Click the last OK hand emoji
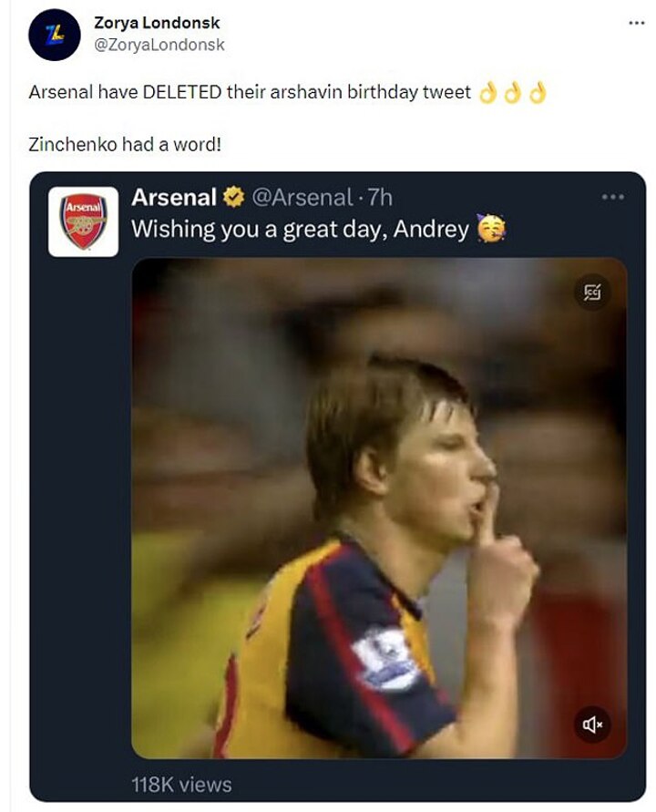This screenshot has height=812, width=656. click(x=538, y=93)
